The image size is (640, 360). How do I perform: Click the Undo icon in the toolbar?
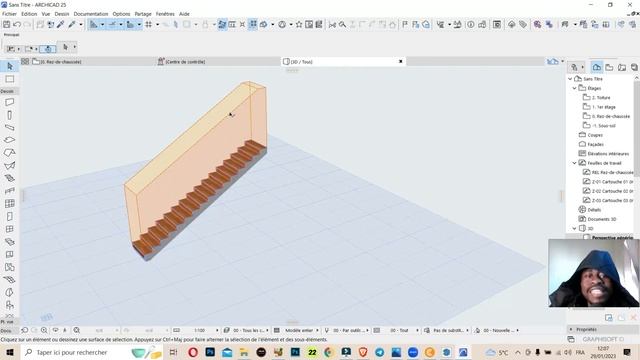[17, 25]
